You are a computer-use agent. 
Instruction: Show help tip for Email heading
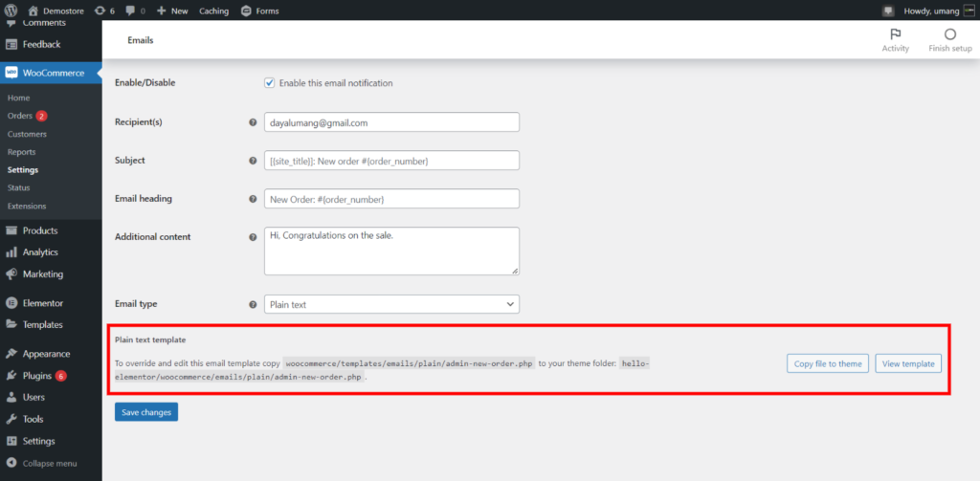point(253,199)
